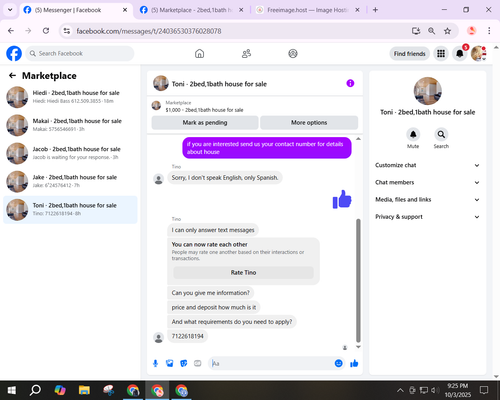Switch to the Messenger | Facebook tab

(x=76, y=10)
